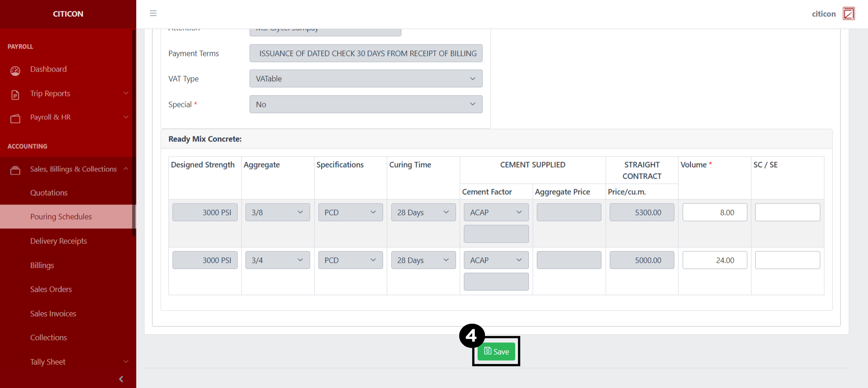Viewport: 868px width, 388px height.
Task: Open Quotations in the sidebar
Action: pyautogui.click(x=49, y=193)
